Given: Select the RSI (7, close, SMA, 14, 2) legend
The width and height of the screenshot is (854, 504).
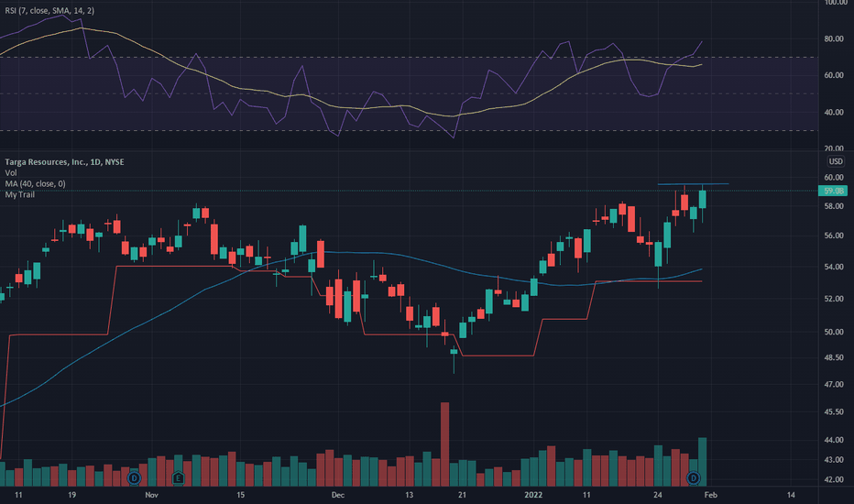Looking at the screenshot, I should [49, 10].
